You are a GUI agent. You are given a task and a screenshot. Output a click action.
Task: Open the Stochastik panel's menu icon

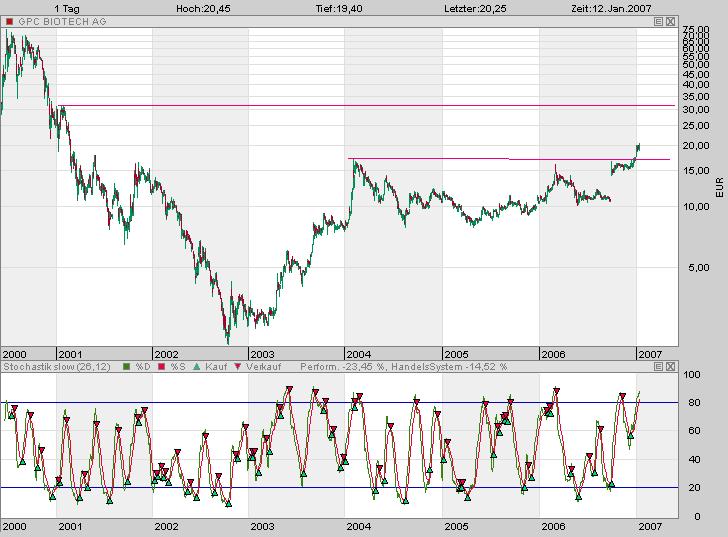[x=658, y=367]
